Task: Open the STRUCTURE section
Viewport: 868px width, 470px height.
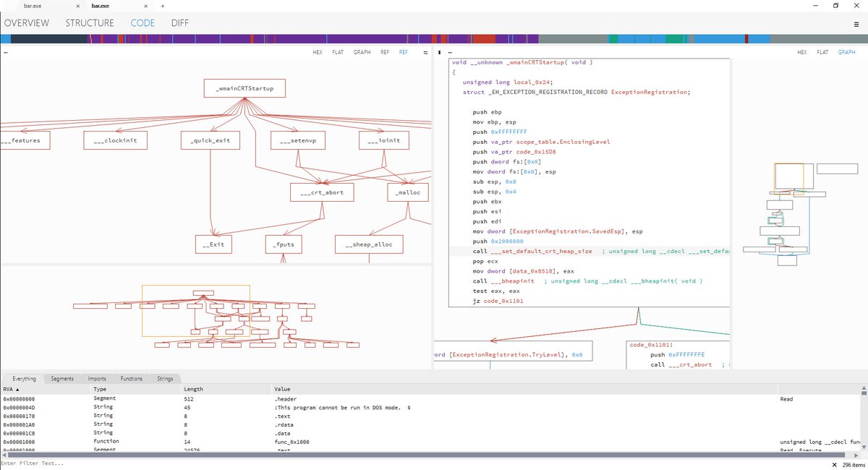Action: tap(90, 23)
